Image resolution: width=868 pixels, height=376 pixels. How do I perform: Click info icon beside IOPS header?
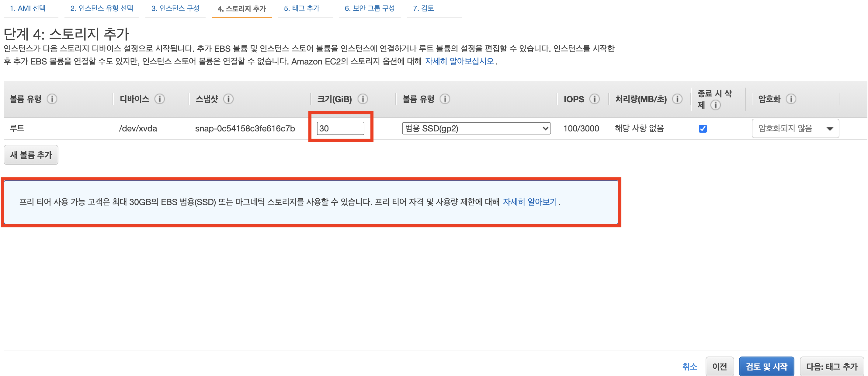tap(594, 99)
